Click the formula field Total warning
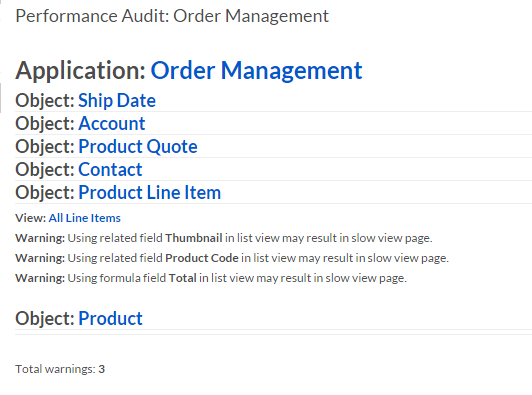Viewport: 532px width, 395px height. pos(211,278)
